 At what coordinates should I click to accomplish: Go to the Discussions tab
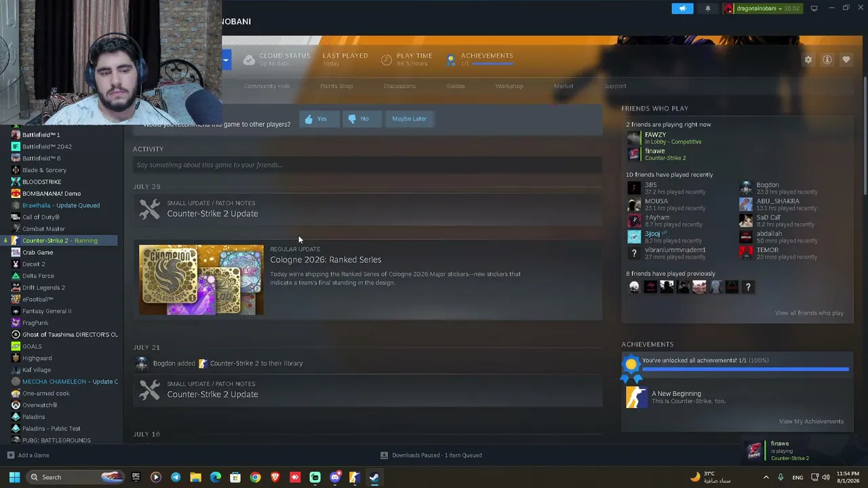tap(399, 86)
